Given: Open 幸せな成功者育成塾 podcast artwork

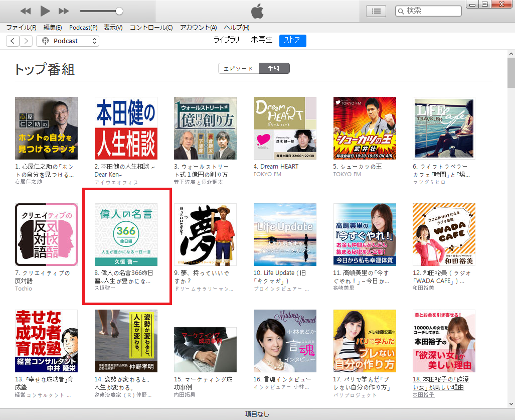Looking at the screenshot, I should 46,341.
